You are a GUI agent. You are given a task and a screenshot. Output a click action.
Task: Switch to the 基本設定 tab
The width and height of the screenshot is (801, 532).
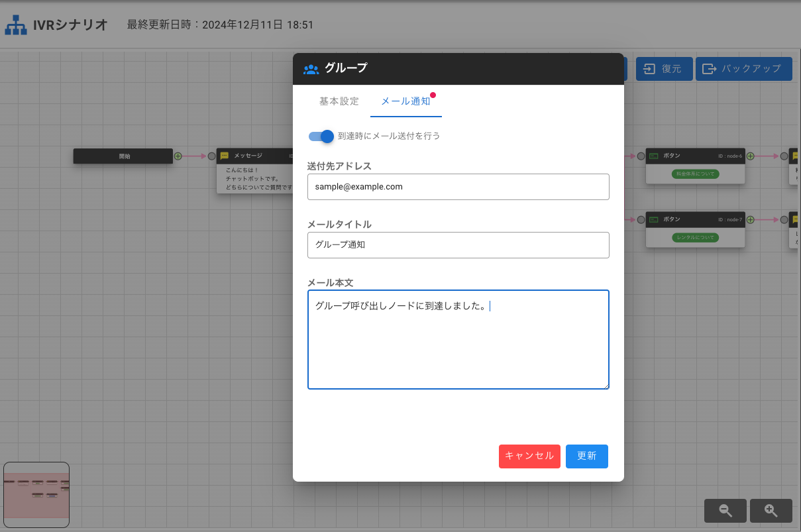[339, 101]
